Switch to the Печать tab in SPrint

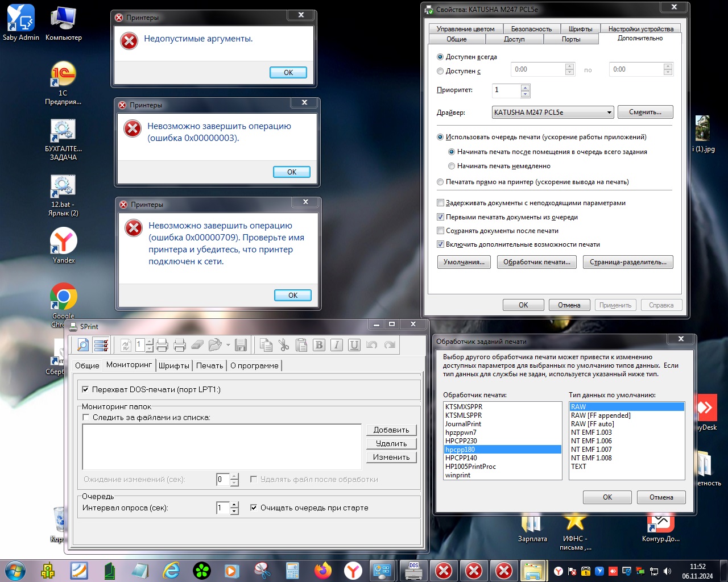[x=209, y=365]
